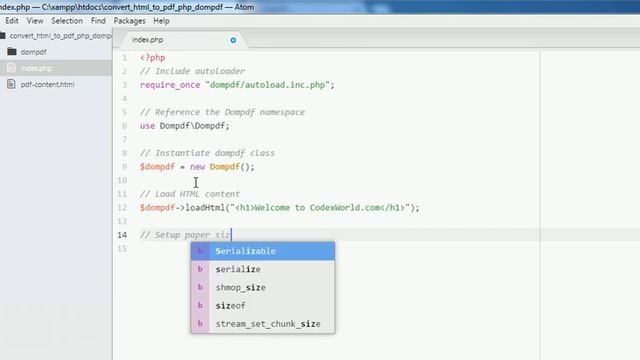640x360 pixels.
Task: Click line number 3 in gutter
Action: tap(124, 85)
